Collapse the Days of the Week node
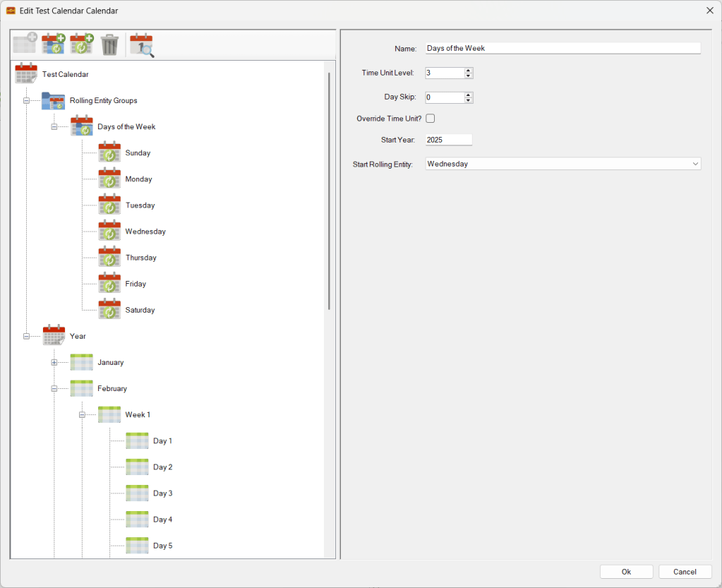722x588 pixels. click(x=54, y=127)
